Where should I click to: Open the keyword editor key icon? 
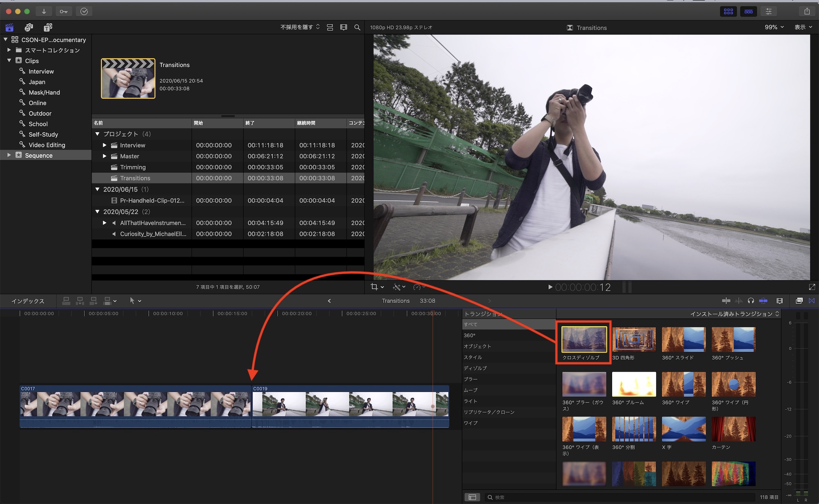pos(64,11)
